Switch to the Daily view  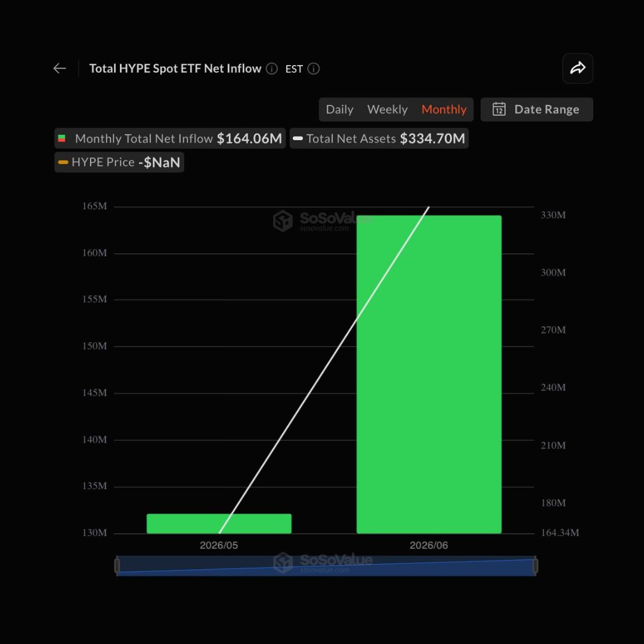pos(339,109)
